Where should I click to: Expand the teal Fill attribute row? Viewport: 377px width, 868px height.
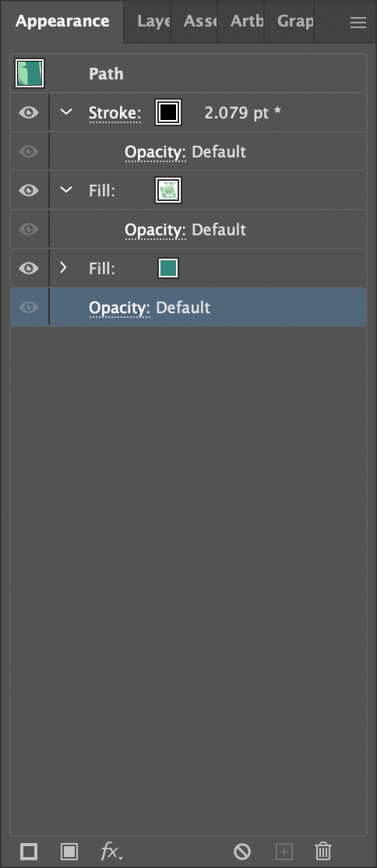[x=64, y=268]
